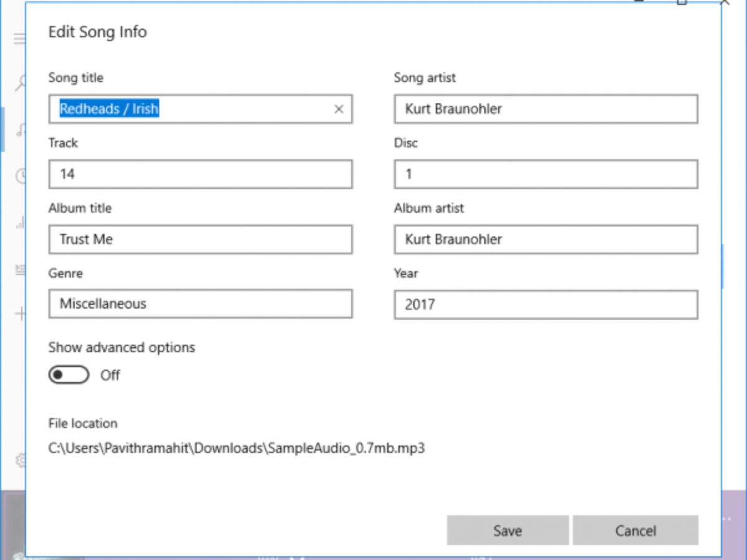Screen dimensions: 747x560
Task: Click the Album artist field
Action: pyautogui.click(x=545, y=240)
